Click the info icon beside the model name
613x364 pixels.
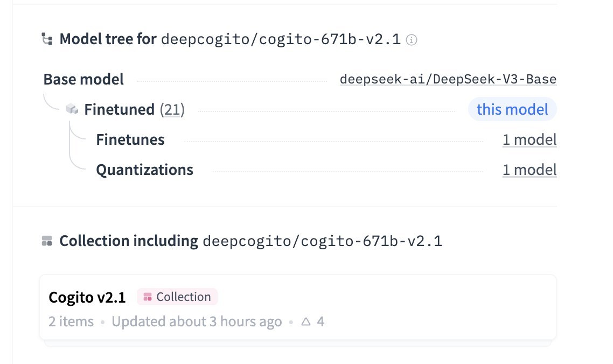click(x=411, y=40)
